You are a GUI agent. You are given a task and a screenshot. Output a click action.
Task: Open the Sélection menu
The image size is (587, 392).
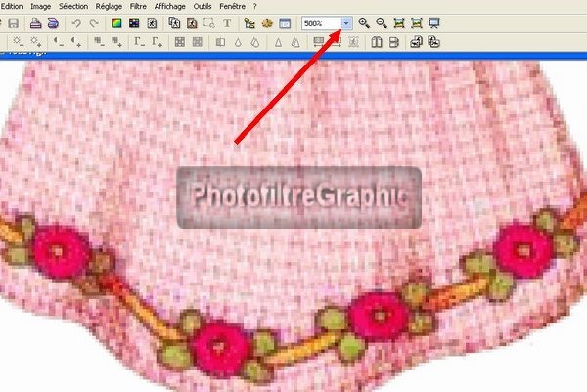(72, 6)
